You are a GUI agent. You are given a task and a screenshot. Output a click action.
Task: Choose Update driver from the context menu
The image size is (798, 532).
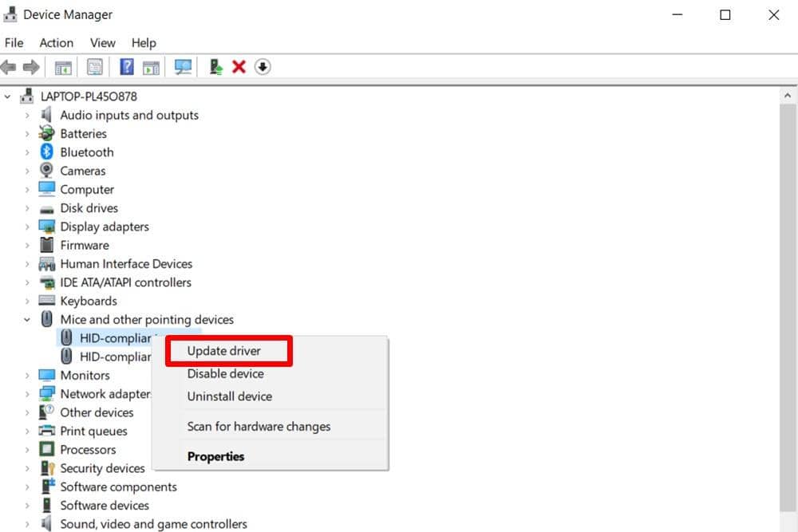pos(224,351)
